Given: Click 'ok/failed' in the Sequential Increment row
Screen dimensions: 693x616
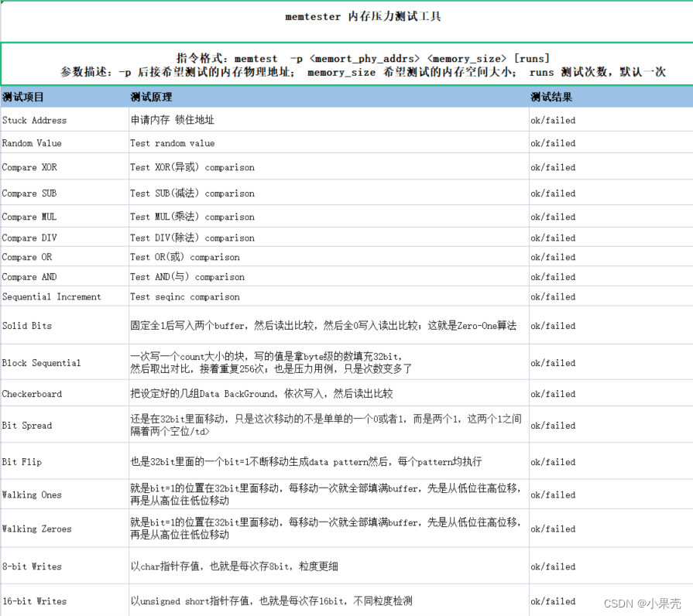Looking at the screenshot, I should pyautogui.click(x=553, y=296).
